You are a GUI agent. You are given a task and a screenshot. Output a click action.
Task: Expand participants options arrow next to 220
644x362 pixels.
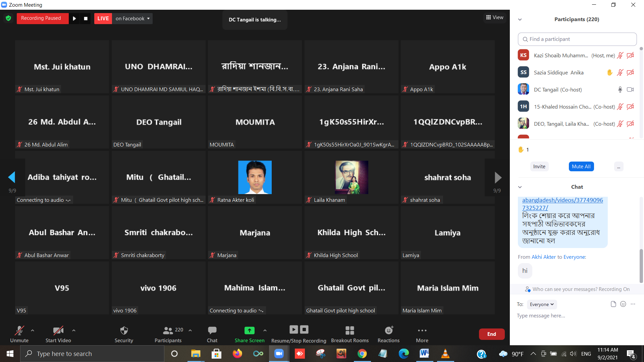[x=190, y=330]
